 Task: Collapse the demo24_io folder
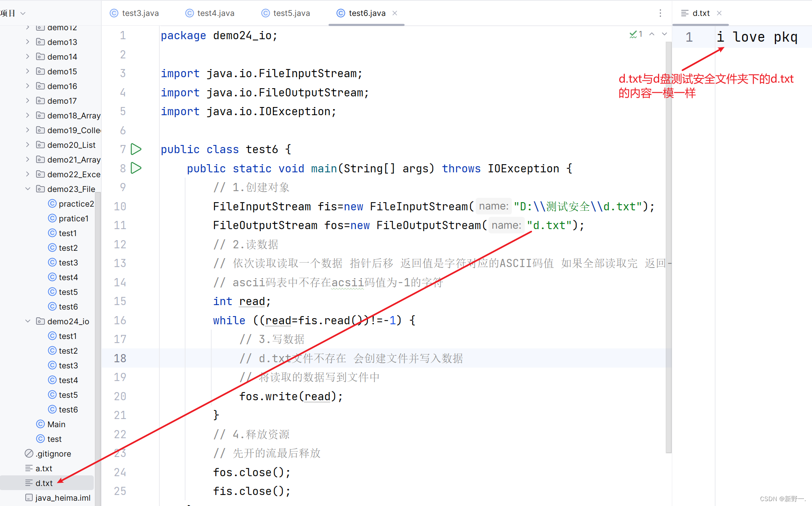coord(28,321)
